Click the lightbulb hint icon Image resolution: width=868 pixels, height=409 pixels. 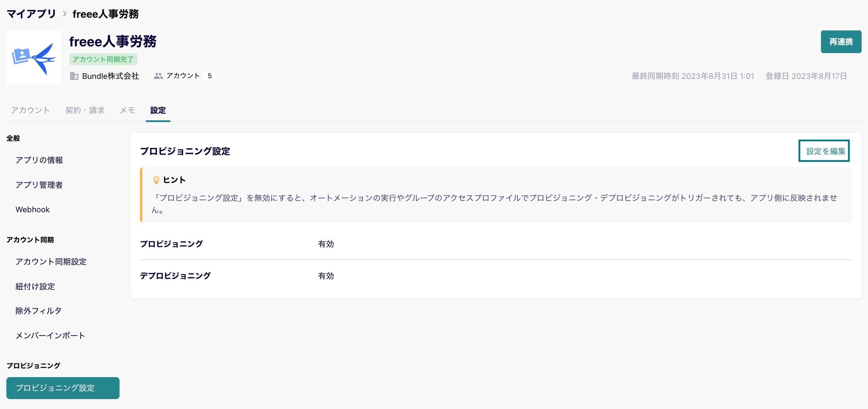(156, 180)
